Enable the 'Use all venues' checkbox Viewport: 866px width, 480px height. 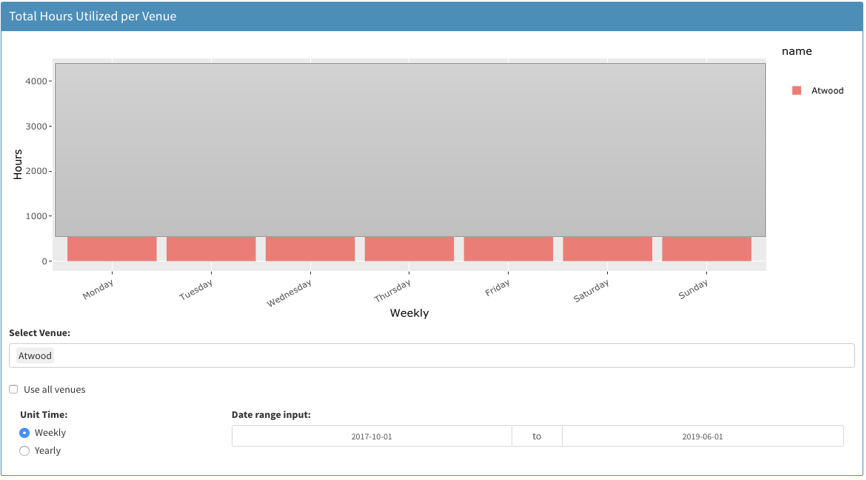click(14, 389)
